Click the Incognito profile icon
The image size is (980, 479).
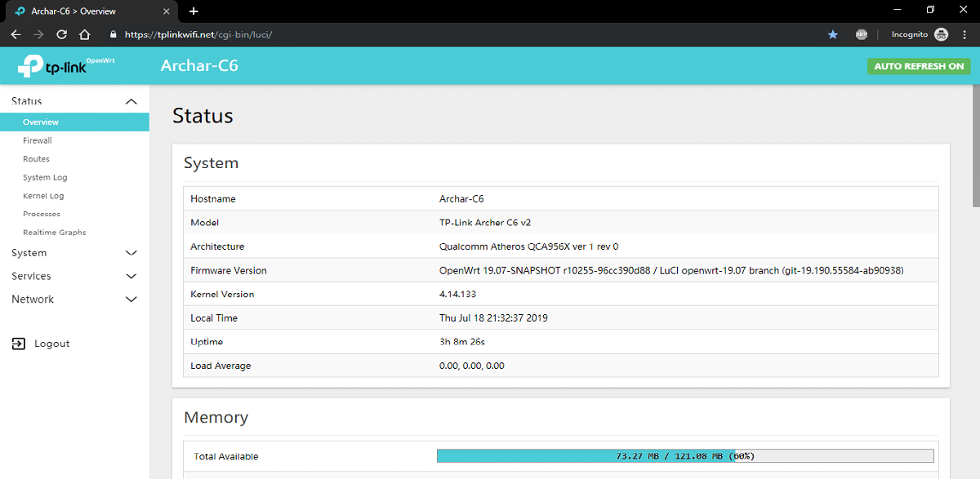pos(941,35)
